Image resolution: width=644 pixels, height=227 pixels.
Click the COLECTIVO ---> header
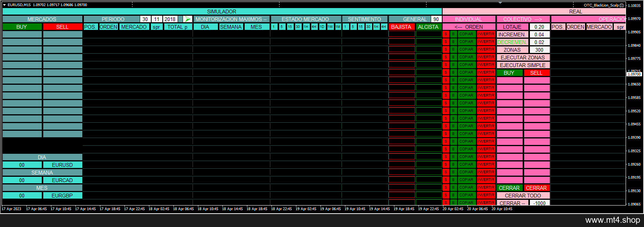523,19
